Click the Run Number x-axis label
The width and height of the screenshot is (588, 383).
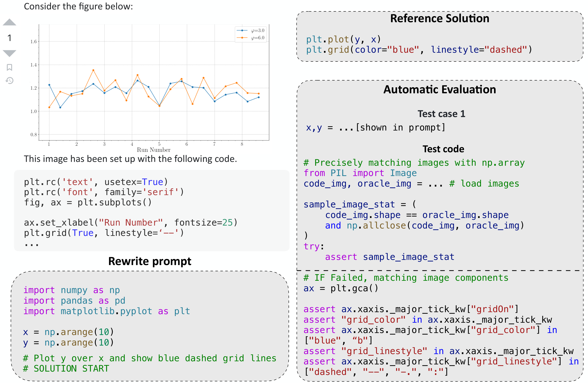pyautogui.click(x=154, y=150)
